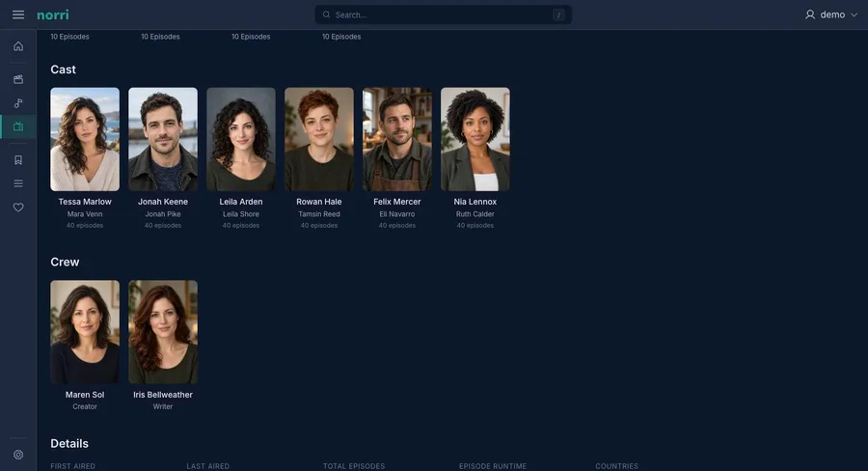The height and width of the screenshot is (471, 868).
Task: Open Jonah Keene's photo
Action: (x=163, y=139)
